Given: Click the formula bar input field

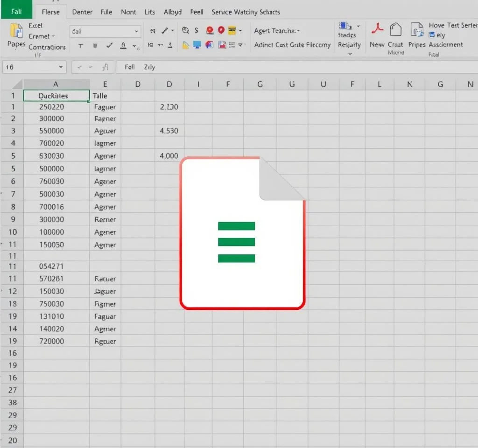Looking at the screenshot, I should (296, 67).
